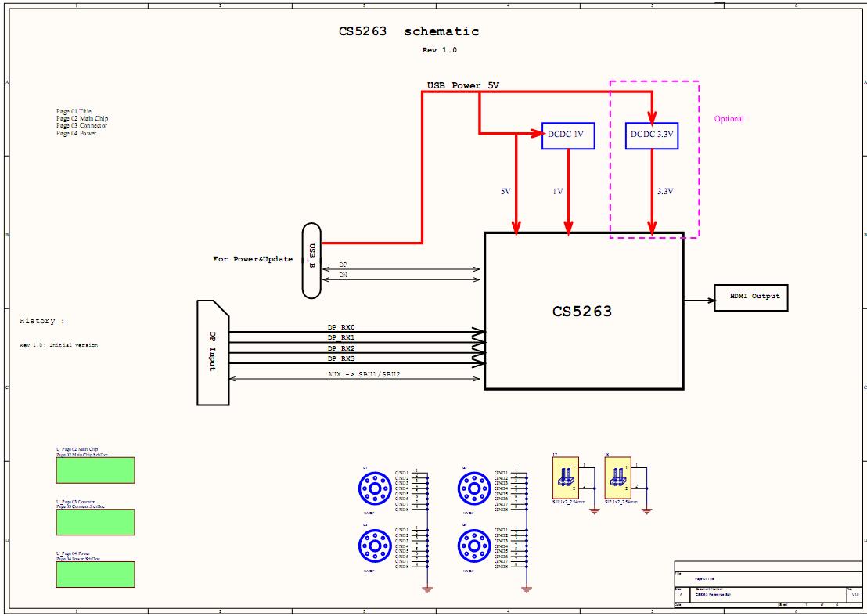The width and height of the screenshot is (867, 616).
Task: Open the U_Page 04 Power sheet symbol
Action: [95, 574]
